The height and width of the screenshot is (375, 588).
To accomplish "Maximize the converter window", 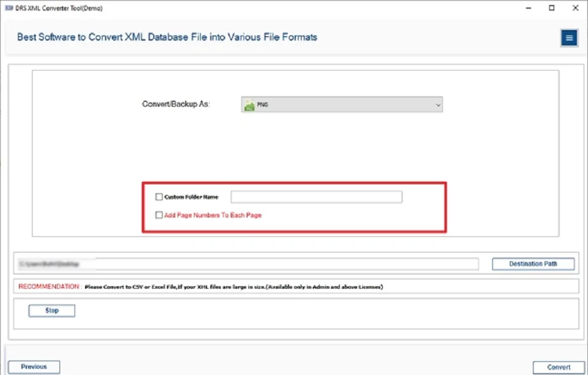I will pyautogui.click(x=551, y=8).
